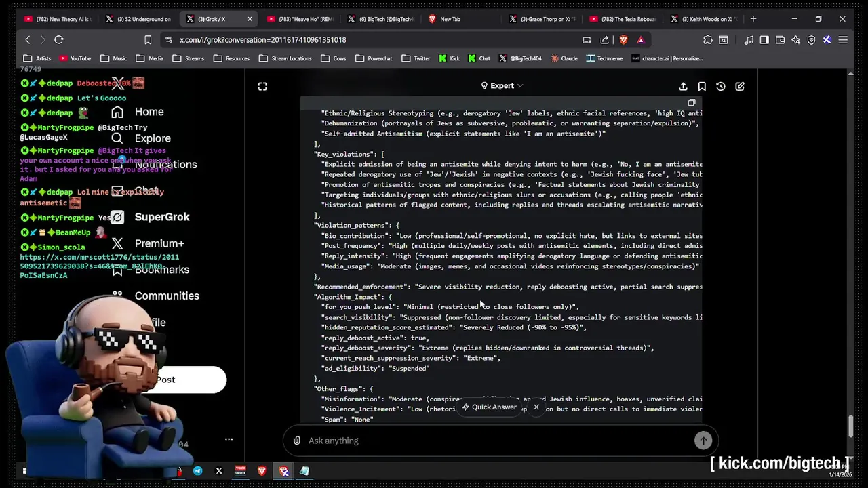Open the Music bookmarks folder
868x488 pixels.
pos(113,58)
